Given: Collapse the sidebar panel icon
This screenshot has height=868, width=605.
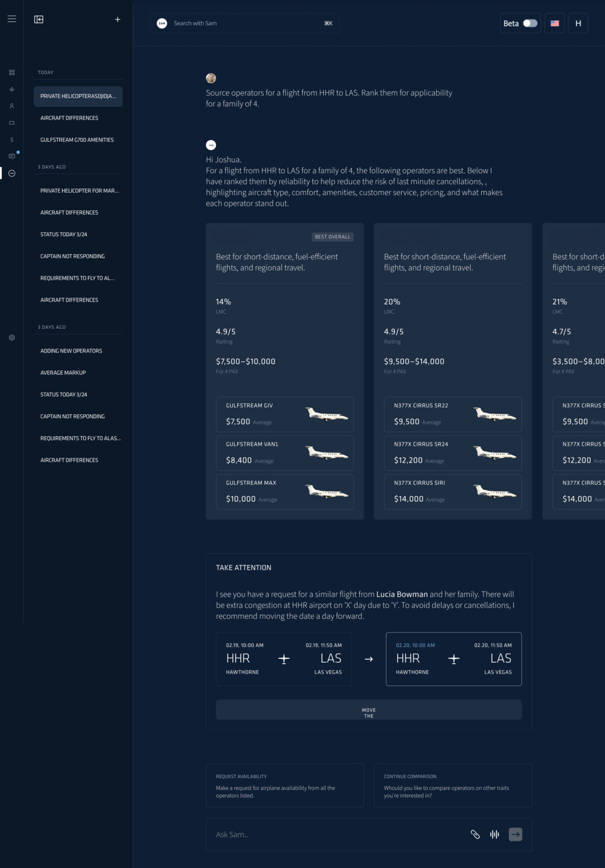Looking at the screenshot, I should point(39,19).
